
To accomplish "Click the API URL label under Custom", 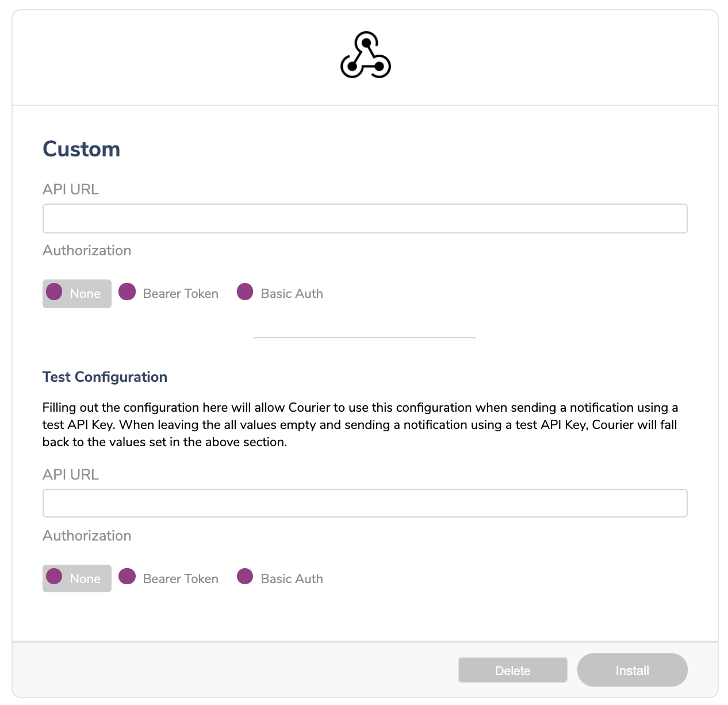I will point(71,189).
